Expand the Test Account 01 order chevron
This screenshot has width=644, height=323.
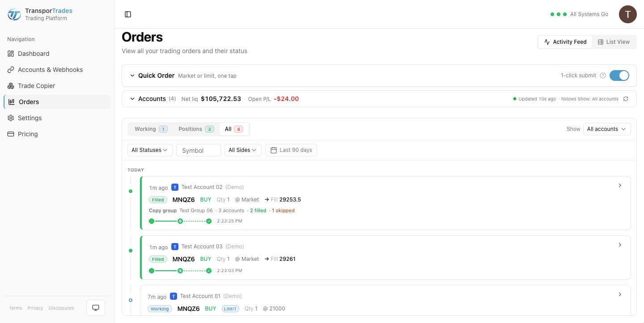(x=620, y=294)
